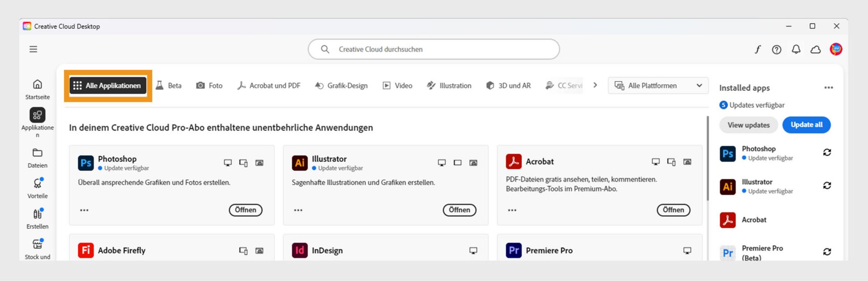Click Öffnen on the Acrobat card
The height and width of the screenshot is (281, 868).
(x=673, y=210)
